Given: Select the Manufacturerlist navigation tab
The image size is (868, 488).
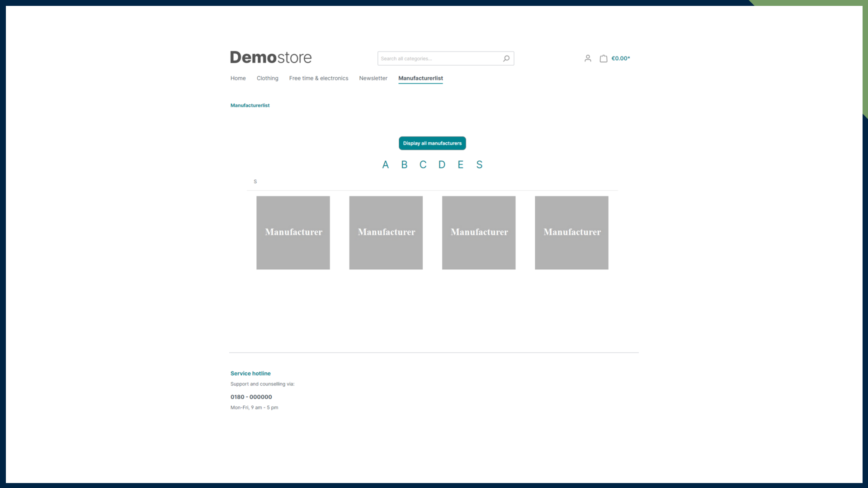Looking at the screenshot, I should pyautogui.click(x=420, y=78).
